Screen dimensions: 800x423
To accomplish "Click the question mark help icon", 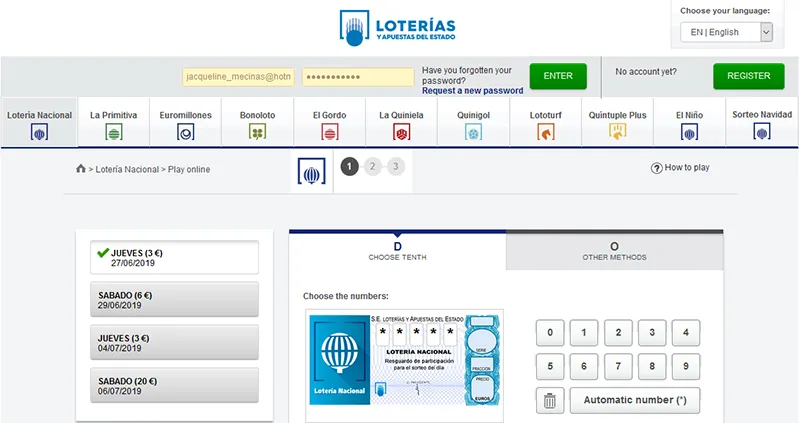I will pyautogui.click(x=656, y=168).
